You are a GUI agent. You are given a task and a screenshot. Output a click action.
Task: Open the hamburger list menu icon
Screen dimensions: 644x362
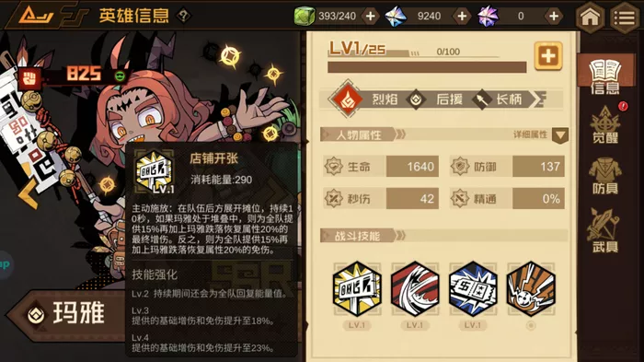[x=625, y=17]
